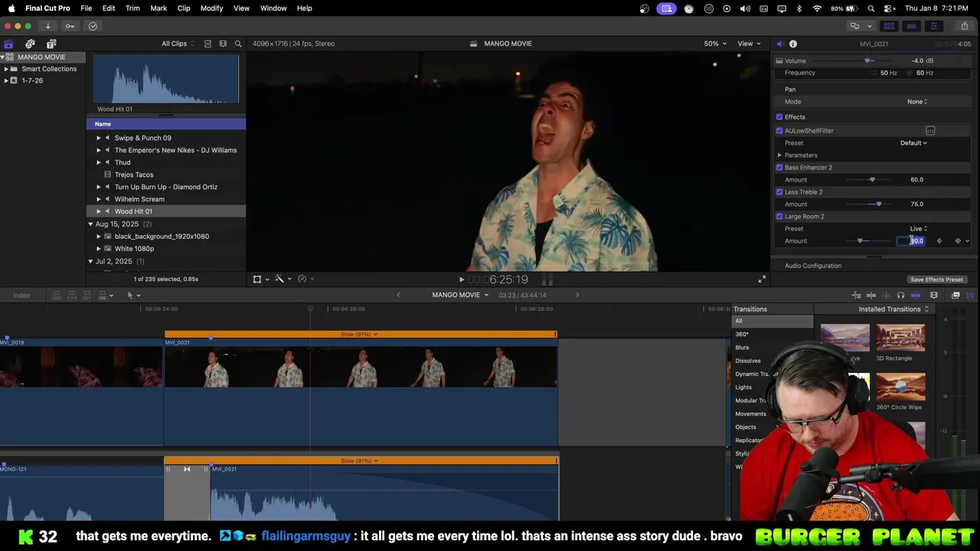The width and height of the screenshot is (980, 551).
Task: Select the Blurs transitions category
Action: pyautogui.click(x=742, y=347)
